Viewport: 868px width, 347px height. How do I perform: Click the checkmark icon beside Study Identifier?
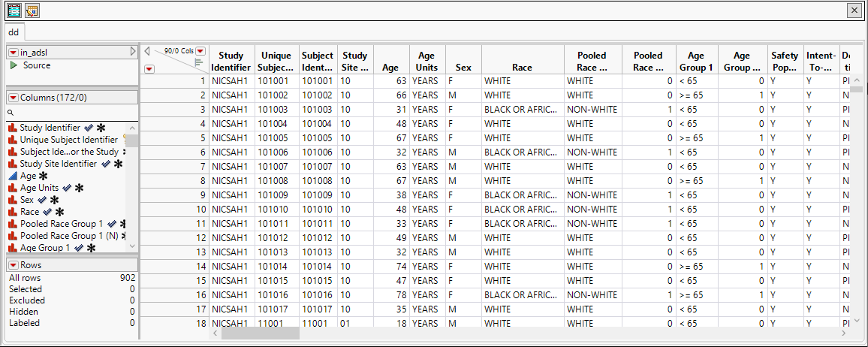coord(89,128)
